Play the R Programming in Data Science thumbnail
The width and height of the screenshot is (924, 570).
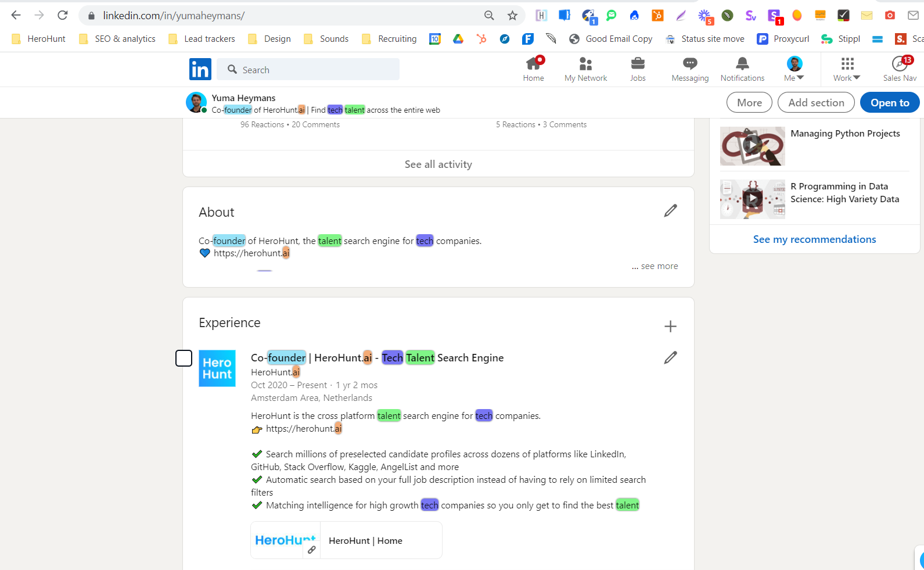click(x=752, y=199)
